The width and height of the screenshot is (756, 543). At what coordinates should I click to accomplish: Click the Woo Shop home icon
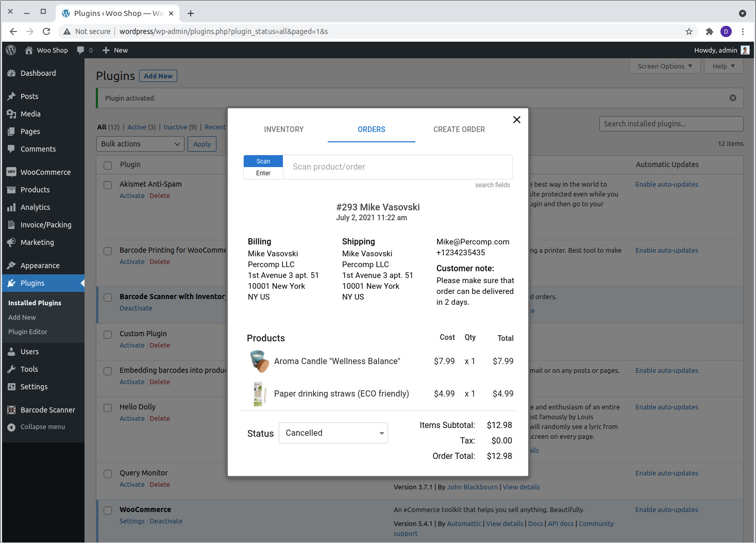point(29,50)
